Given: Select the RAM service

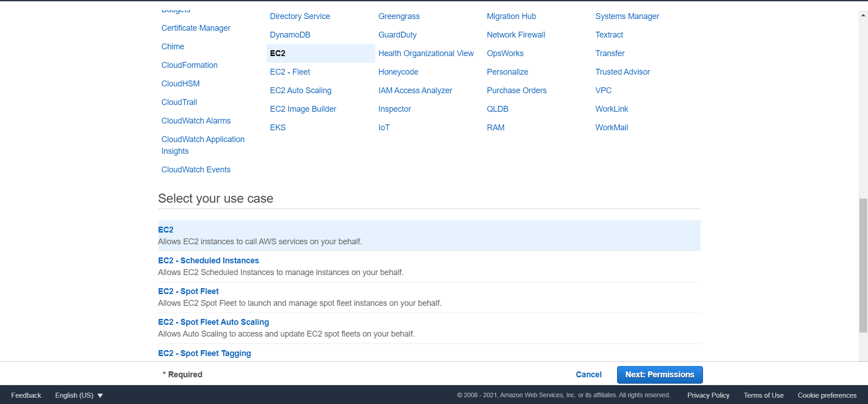Looking at the screenshot, I should (495, 128).
